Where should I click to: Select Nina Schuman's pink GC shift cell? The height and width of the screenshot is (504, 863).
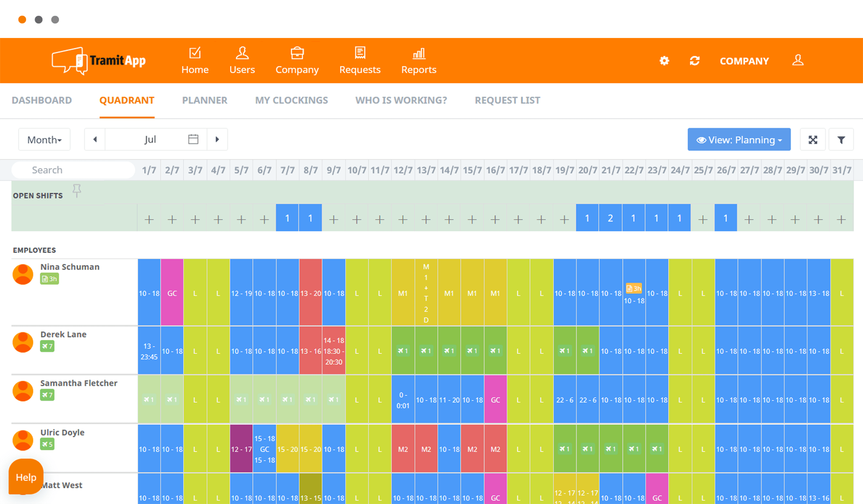[x=172, y=293]
